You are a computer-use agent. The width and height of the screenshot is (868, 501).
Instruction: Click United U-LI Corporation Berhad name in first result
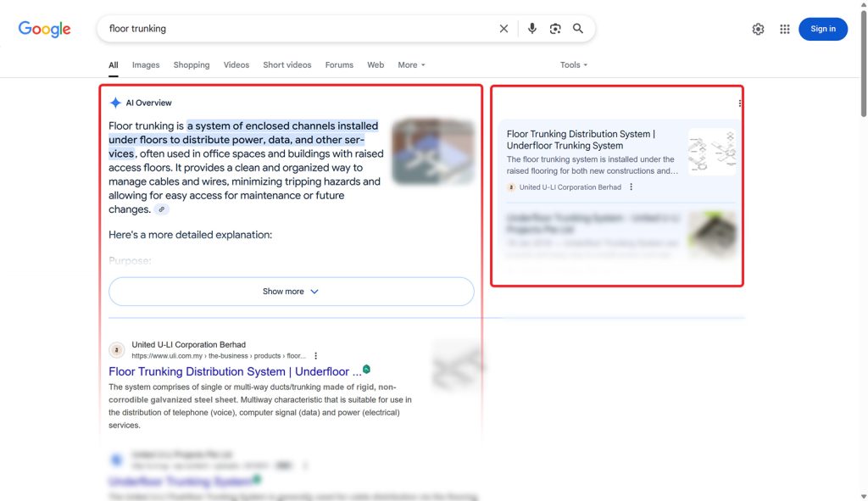(189, 344)
